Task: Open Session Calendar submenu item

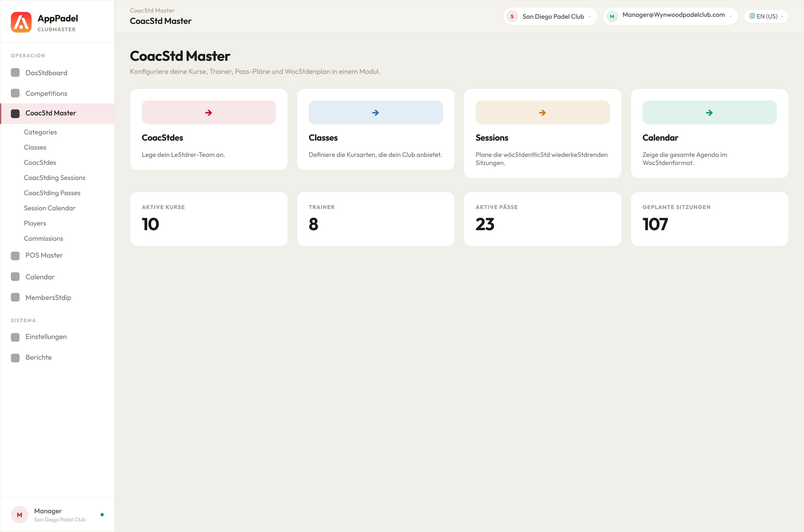Action: click(49, 208)
